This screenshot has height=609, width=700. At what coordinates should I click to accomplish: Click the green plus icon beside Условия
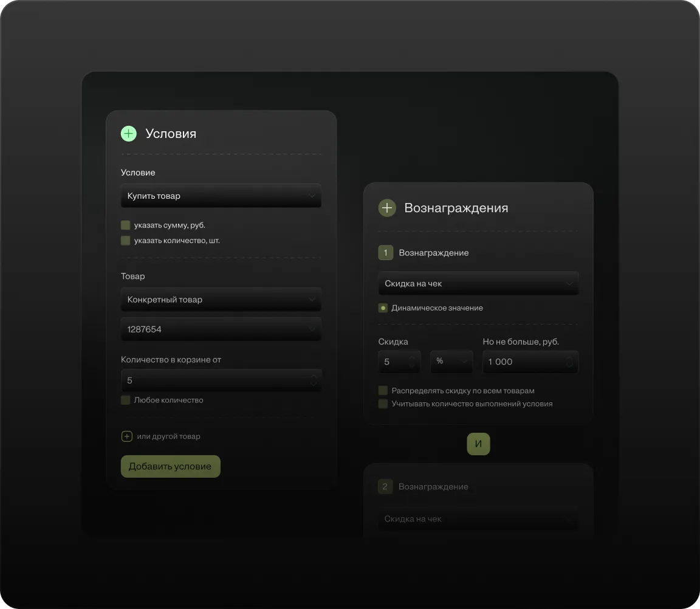(129, 134)
